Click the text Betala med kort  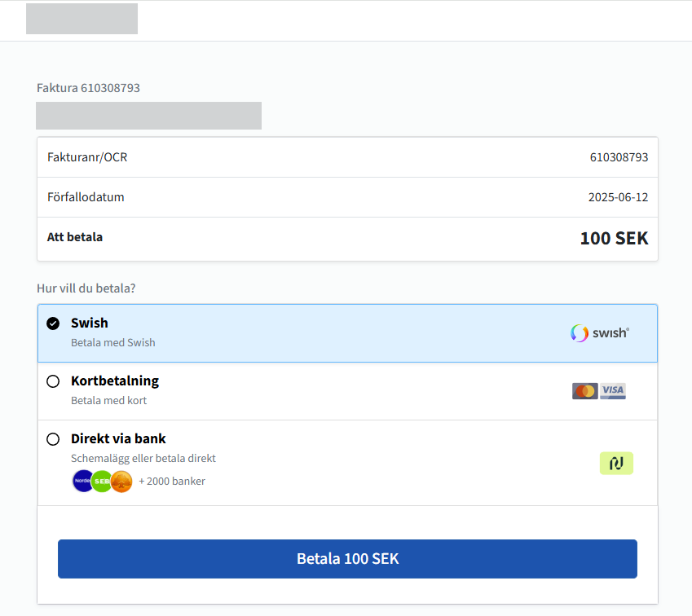point(108,401)
